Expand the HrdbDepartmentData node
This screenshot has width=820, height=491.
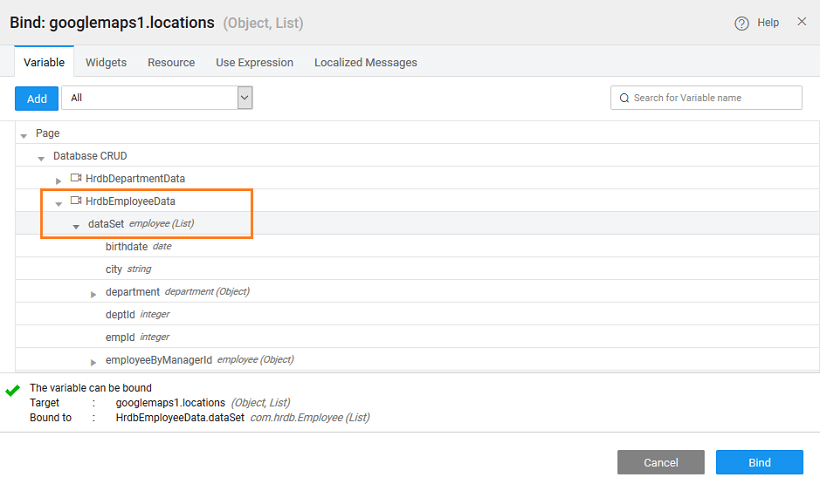point(59,180)
